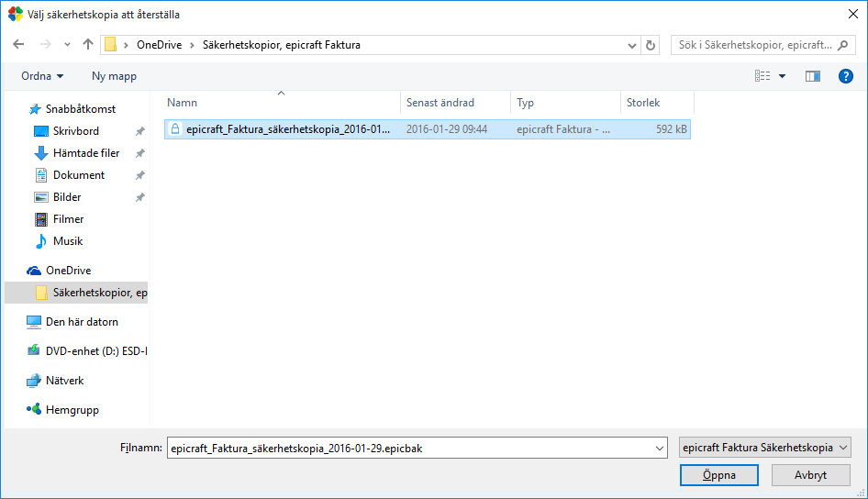Open Skrivbord in the sidebar
The image size is (868, 499).
point(76,131)
